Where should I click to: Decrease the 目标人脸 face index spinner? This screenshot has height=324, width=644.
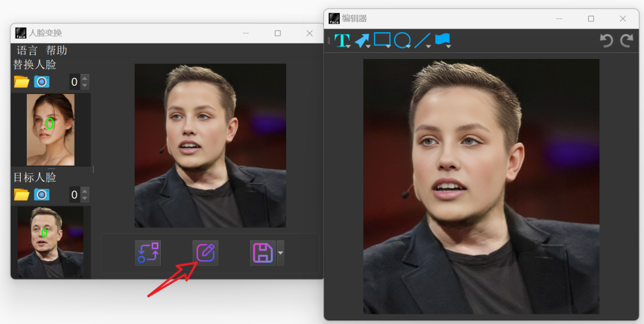tap(85, 198)
